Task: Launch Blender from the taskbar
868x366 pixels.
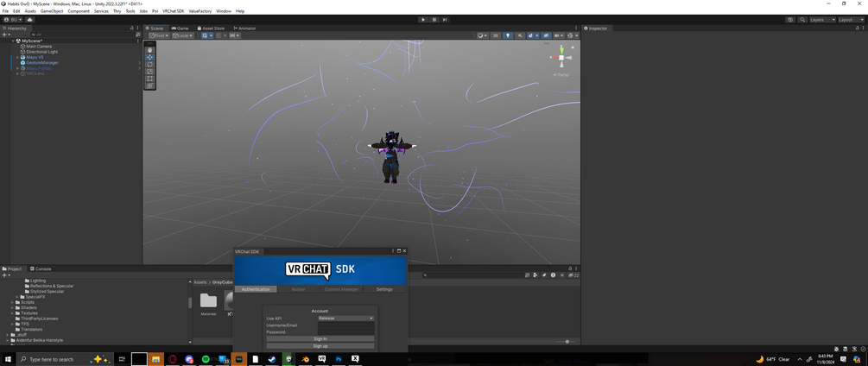Action: pos(305,359)
